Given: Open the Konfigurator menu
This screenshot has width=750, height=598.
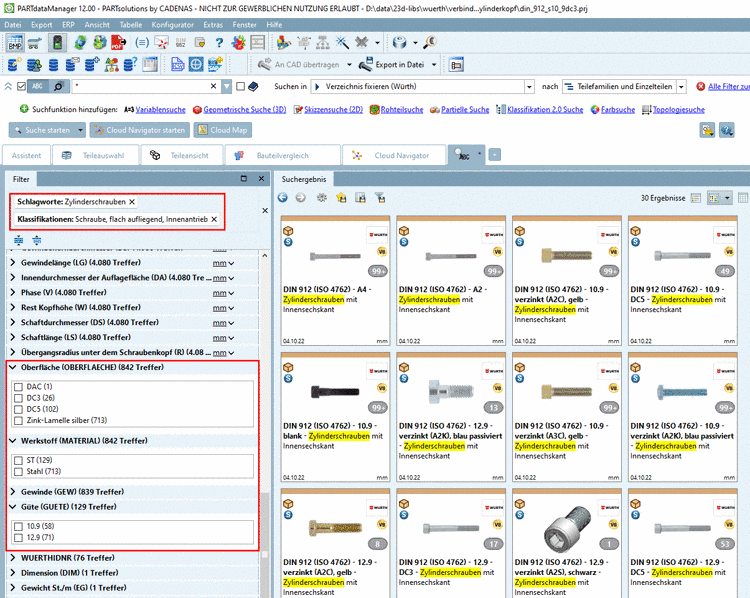Looking at the screenshot, I should [x=172, y=23].
